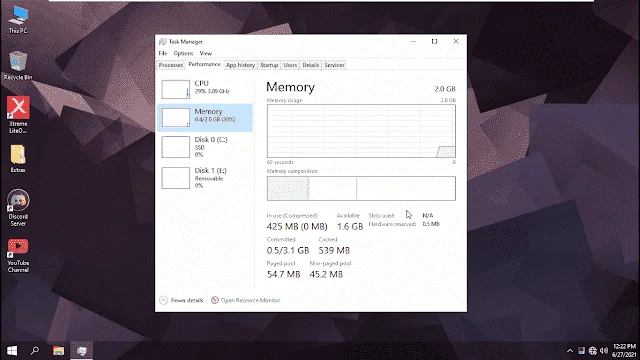
Task: Select the Extras folder on desktop
Action: point(18,158)
